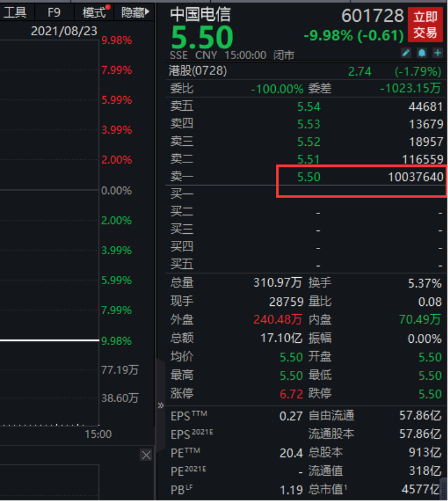Click the 总量 value 310.97万
The width and height of the screenshot is (448, 501).
tap(278, 282)
